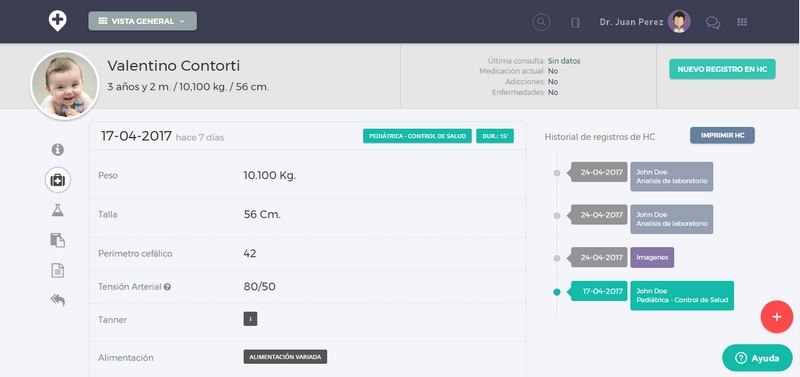Click the Talla row label
Viewport: 800px width, 377px height.
tap(108, 215)
